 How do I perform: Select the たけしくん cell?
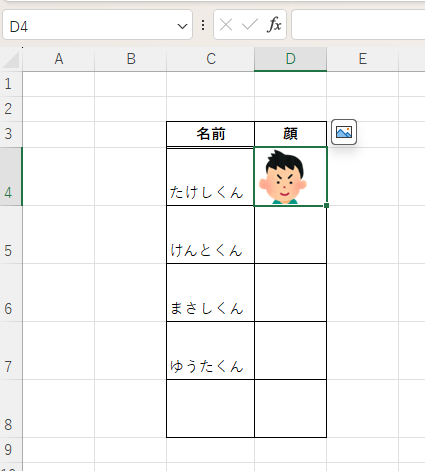pos(210,177)
